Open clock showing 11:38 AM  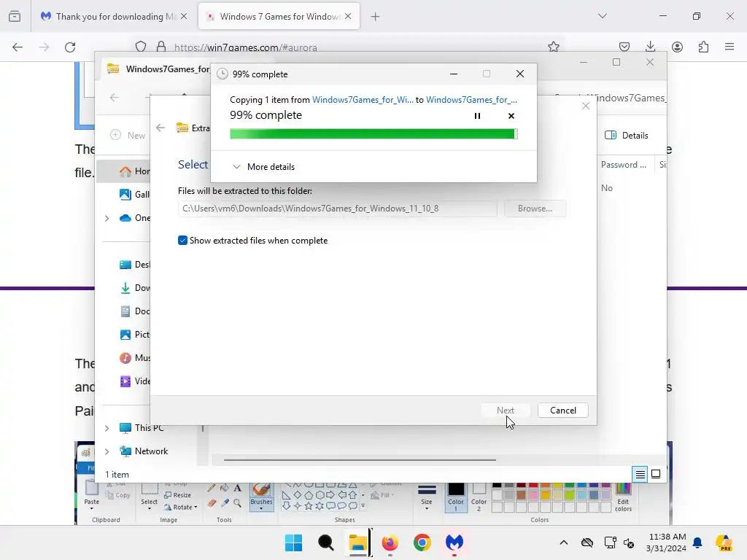[x=667, y=542]
